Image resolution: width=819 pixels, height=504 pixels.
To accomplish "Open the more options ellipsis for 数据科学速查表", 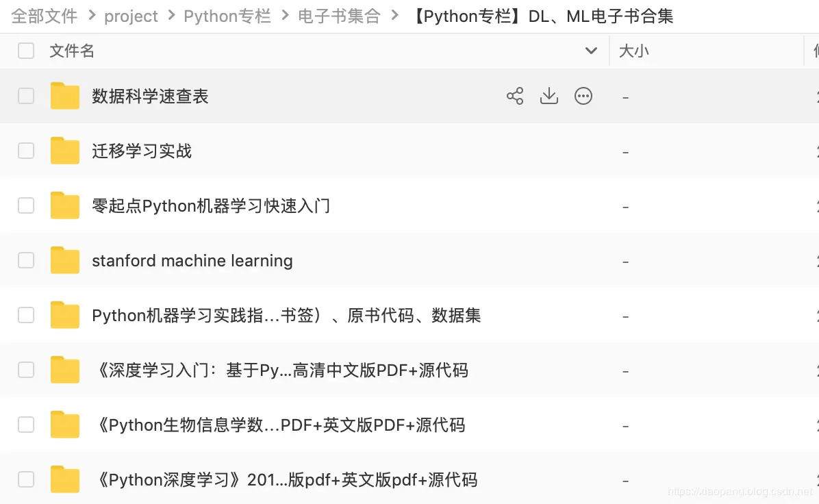I will [x=583, y=96].
